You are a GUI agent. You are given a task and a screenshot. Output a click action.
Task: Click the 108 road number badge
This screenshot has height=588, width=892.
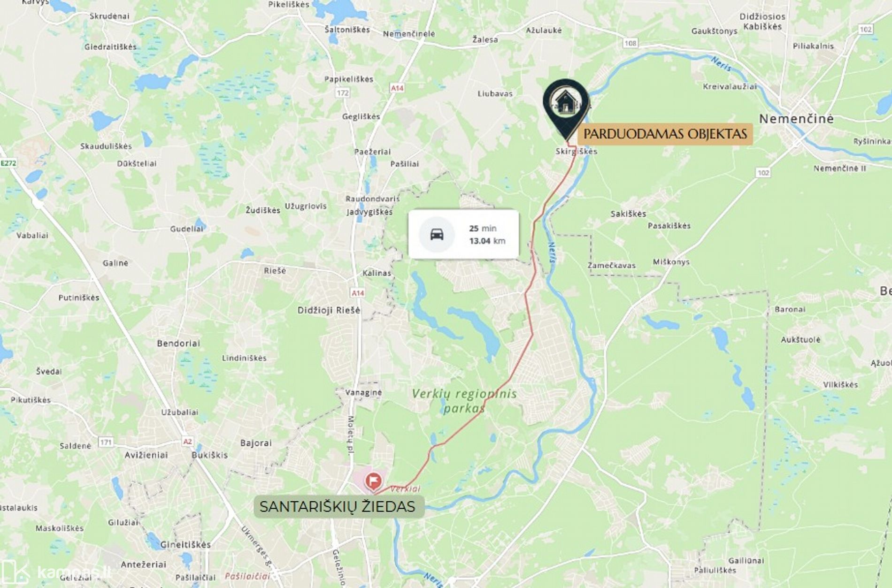click(630, 43)
